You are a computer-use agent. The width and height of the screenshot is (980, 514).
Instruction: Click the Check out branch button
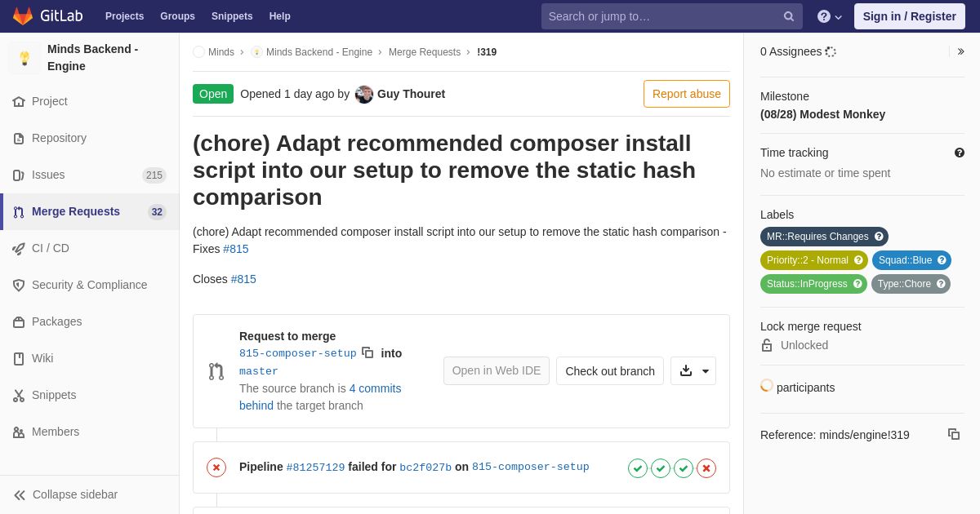(x=610, y=370)
